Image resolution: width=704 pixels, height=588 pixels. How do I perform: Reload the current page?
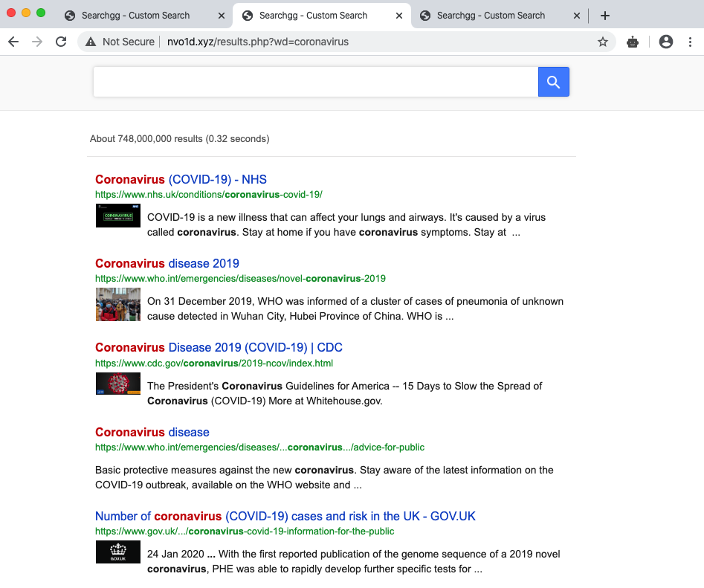coord(61,42)
